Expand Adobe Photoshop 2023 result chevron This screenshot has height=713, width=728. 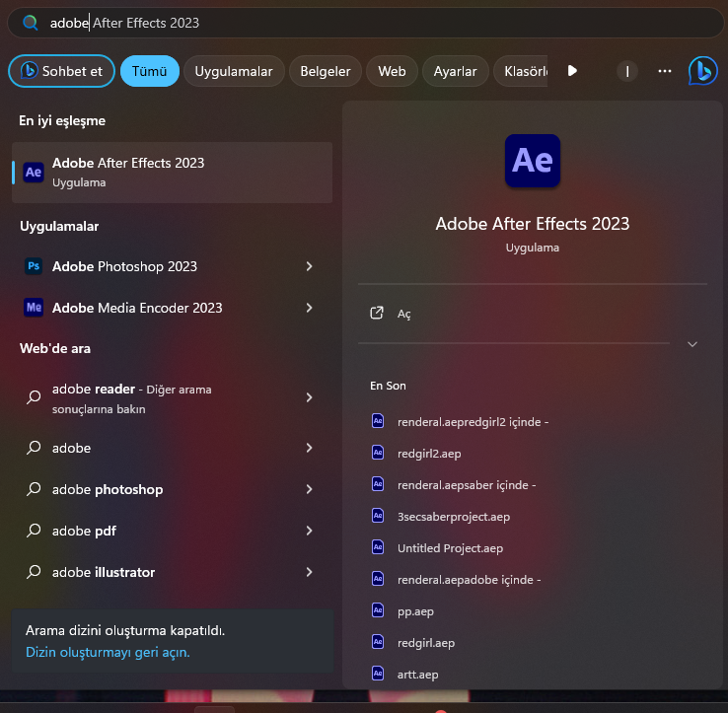click(309, 266)
